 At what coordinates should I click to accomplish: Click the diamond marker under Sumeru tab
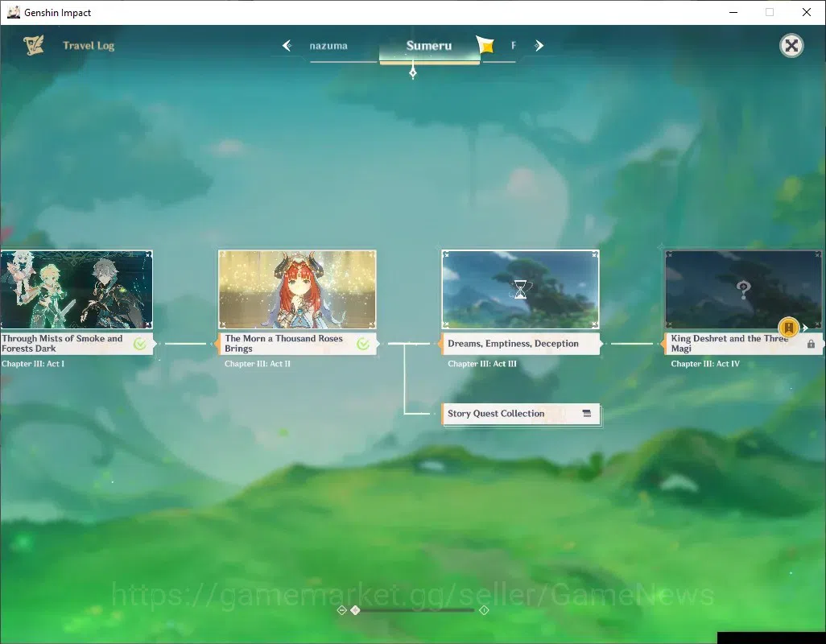coord(413,72)
